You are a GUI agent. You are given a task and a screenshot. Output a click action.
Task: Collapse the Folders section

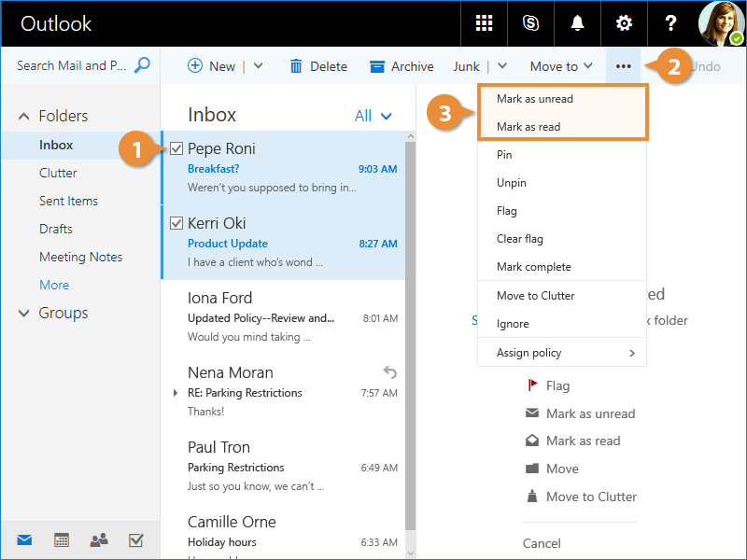click(24, 117)
